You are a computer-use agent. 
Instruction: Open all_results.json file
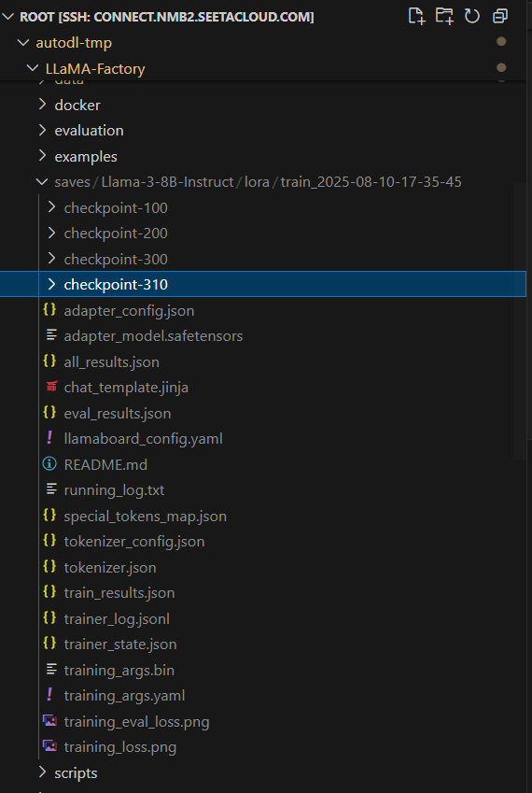coord(112,362)
